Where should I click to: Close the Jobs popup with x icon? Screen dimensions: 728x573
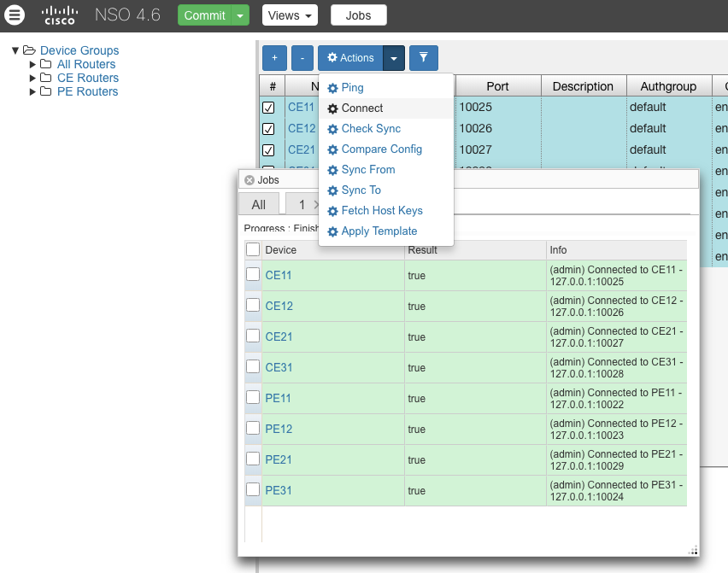click(x=250, y=180)
